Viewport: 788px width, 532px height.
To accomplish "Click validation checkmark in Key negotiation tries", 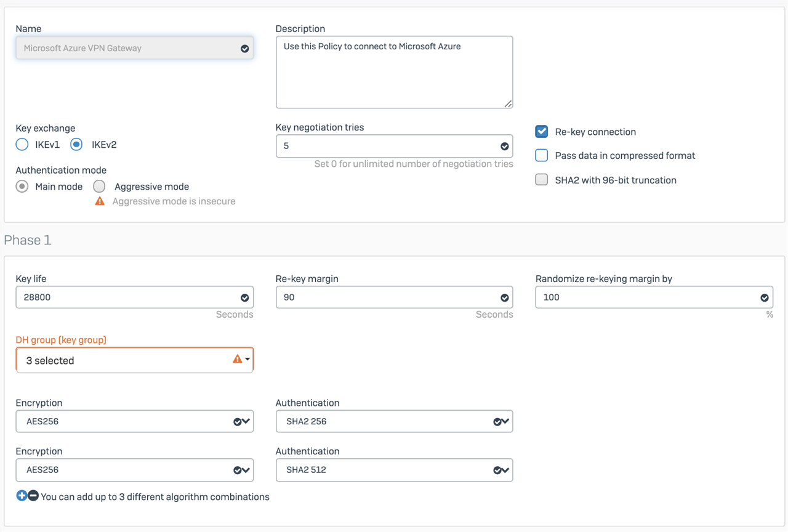I will pyautogui.click(x=504, y=147).
